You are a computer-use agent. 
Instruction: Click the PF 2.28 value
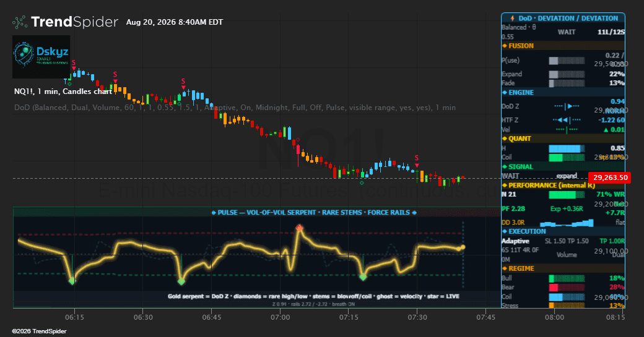pyautogui.click(x=513, y=208)
